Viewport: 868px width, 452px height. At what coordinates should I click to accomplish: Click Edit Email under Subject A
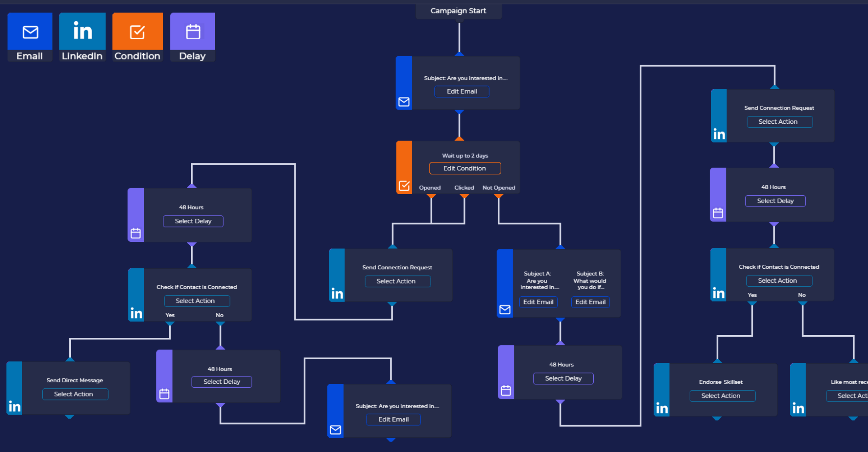tap(538, 302)
